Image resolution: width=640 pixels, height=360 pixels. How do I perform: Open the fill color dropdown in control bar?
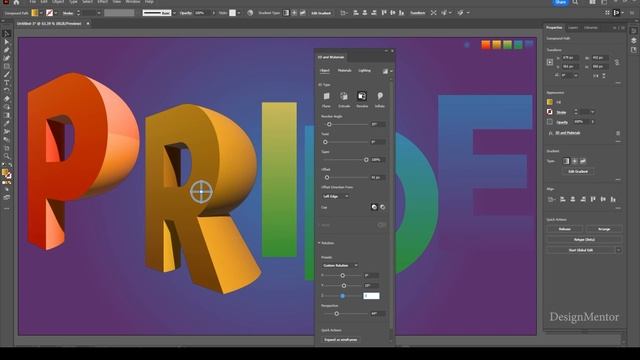click(41, 13)
